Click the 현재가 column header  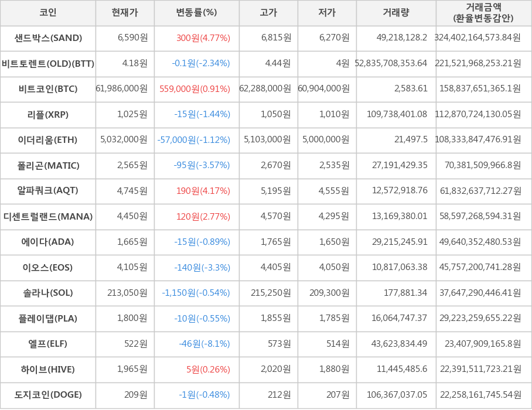[x=125, y=12]
